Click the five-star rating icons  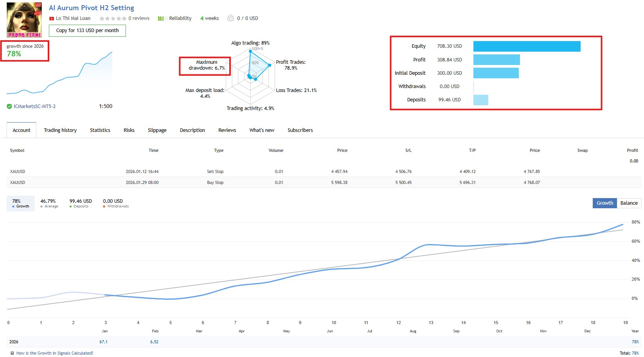coord(113,18)
